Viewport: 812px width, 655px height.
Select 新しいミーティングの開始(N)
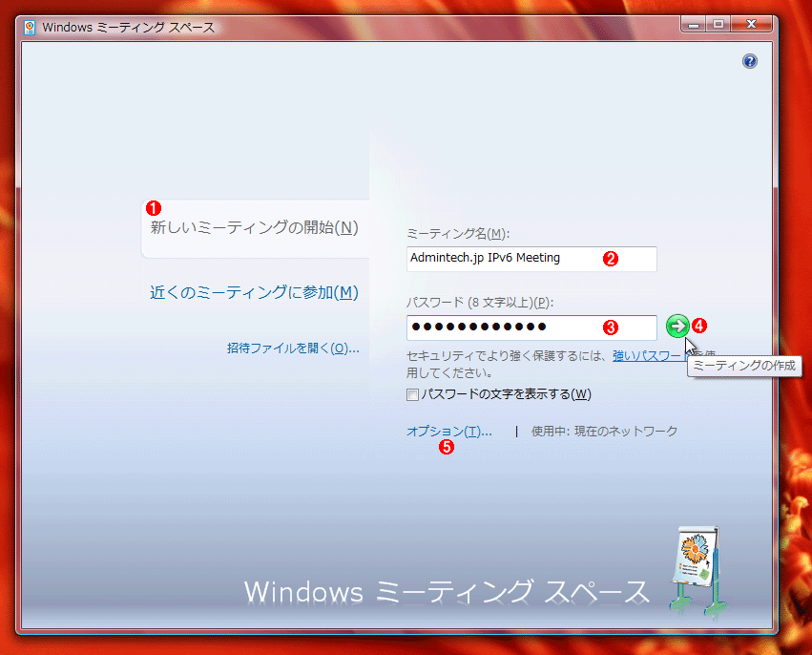(x=254, y=227)
